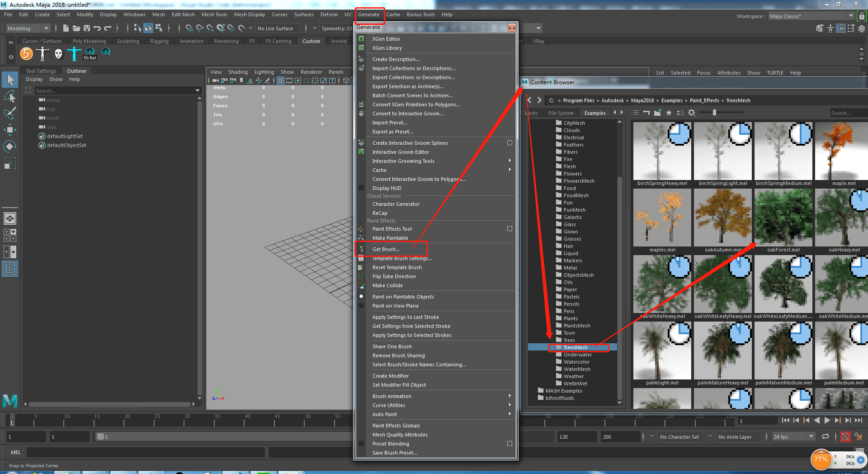
Task: Switch to the Poly Modeling shelf tab
Action: pyautogui.click(x=89, y=41)
